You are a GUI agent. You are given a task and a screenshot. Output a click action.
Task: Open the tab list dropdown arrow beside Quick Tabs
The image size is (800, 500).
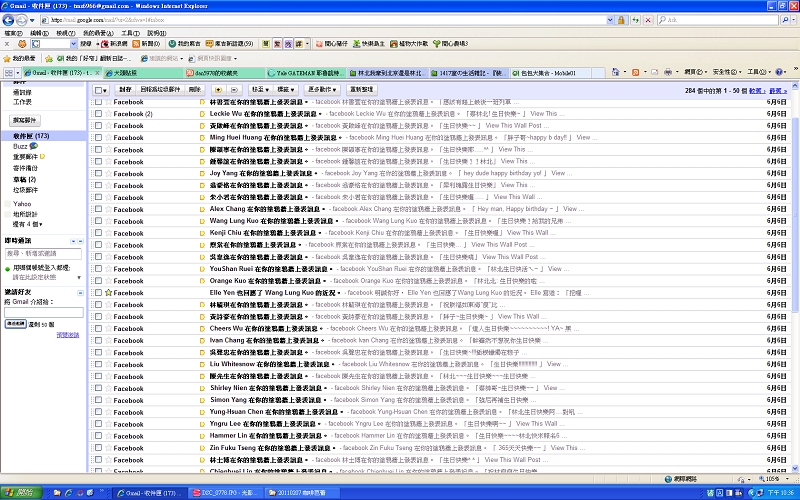(x=18, y=73)
